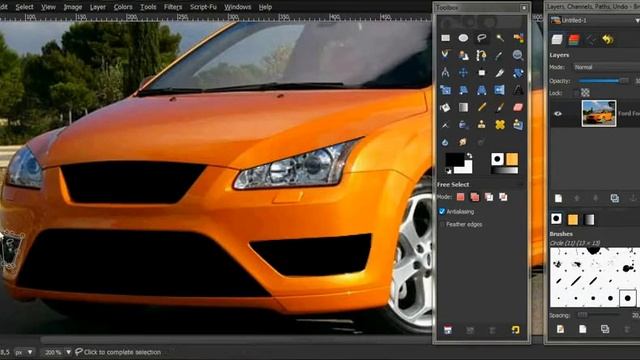Open the Colors menu
Screen dimensions: 640x360
pos(123,7)
